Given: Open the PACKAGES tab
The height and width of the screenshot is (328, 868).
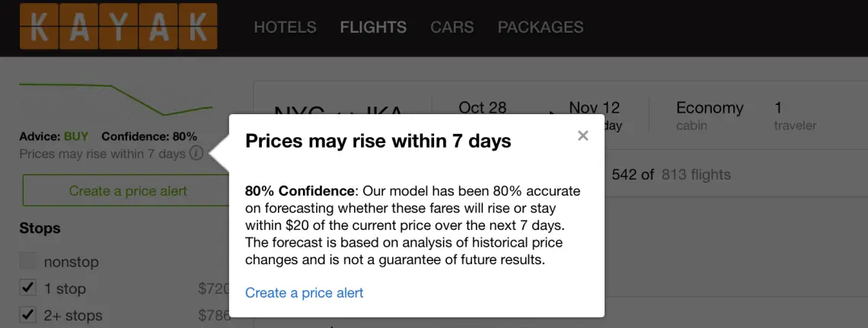Looking at the screenshot, I should pyautogui.click(x=541, y=27).
